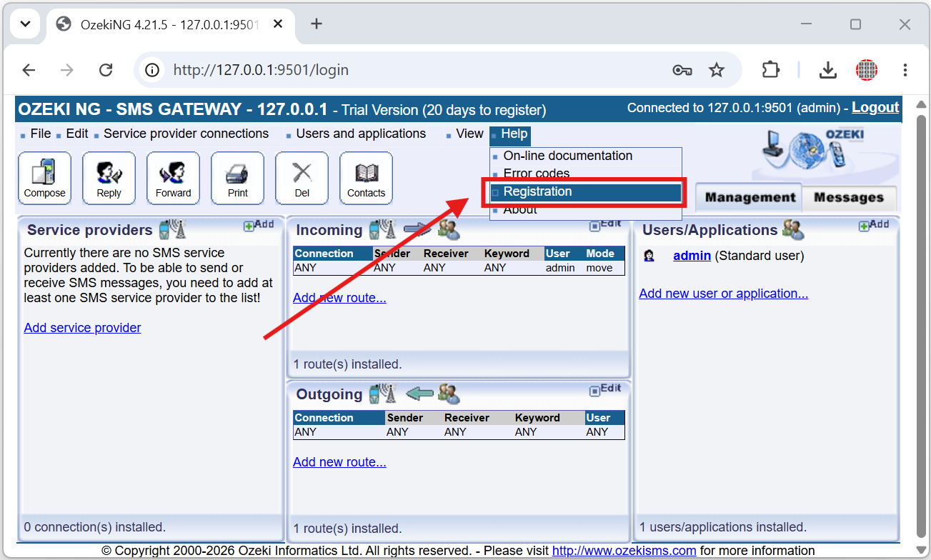Bookmark this page with the star
Screen dimensions: 931x560
716,70
